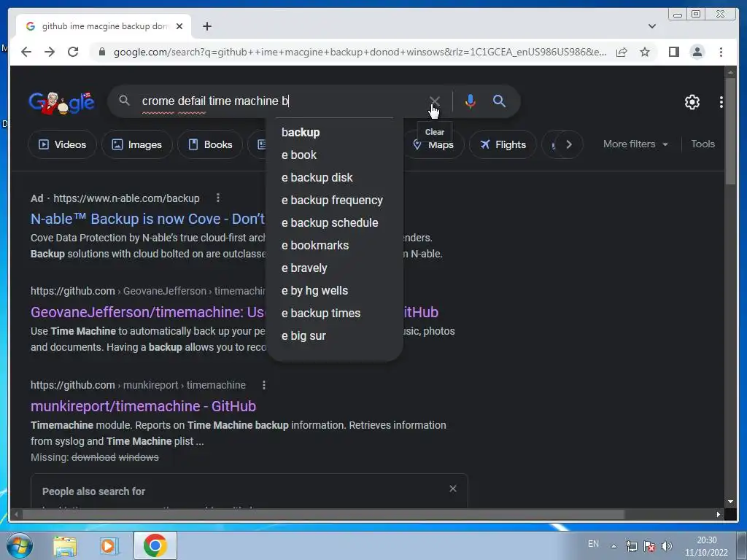Click the address bar URL
Viewport: 747px width, 560px height.
[360, 52]
